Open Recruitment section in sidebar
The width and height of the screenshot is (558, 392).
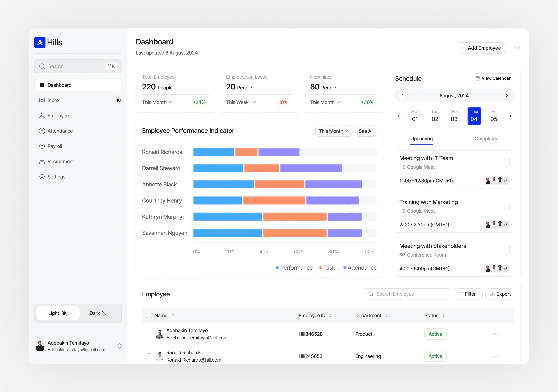click(x=61, y=162)
